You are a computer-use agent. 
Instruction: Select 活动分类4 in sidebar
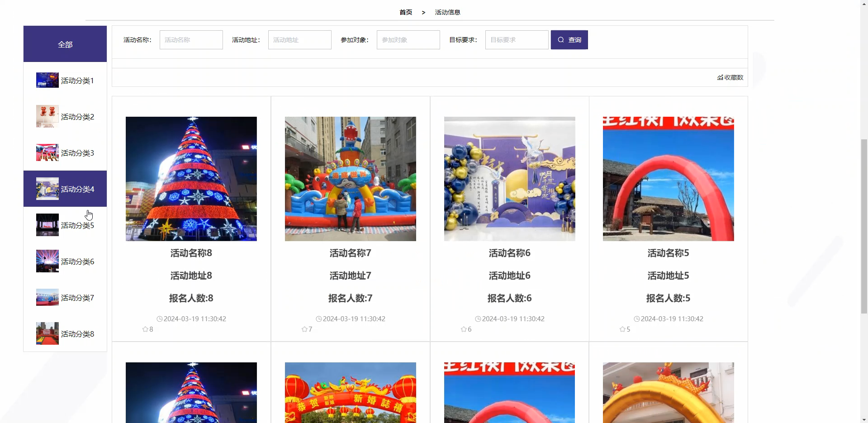tap(65, 189)
